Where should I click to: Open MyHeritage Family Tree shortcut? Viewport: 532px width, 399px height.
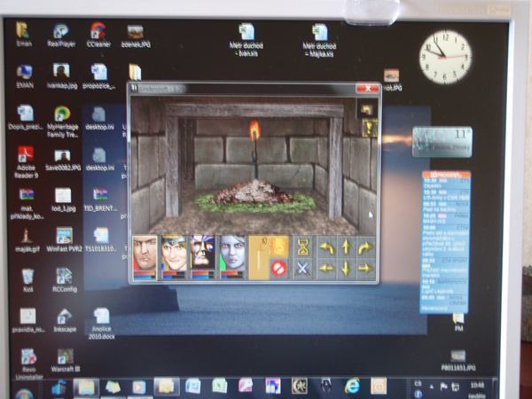click(x=62, y=121)
